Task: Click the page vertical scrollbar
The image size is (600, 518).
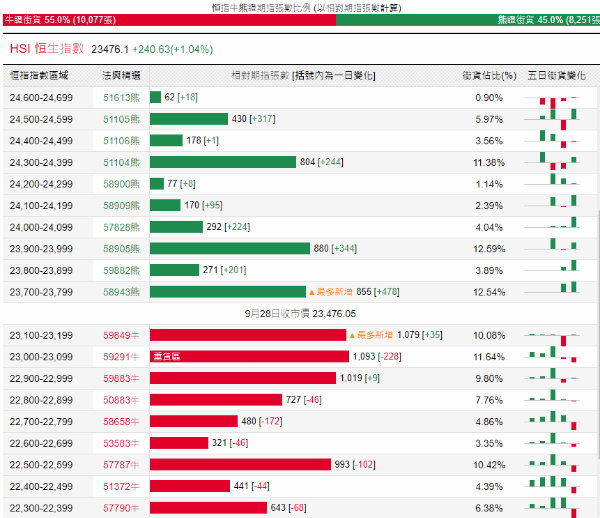Action: pos(598,333)
